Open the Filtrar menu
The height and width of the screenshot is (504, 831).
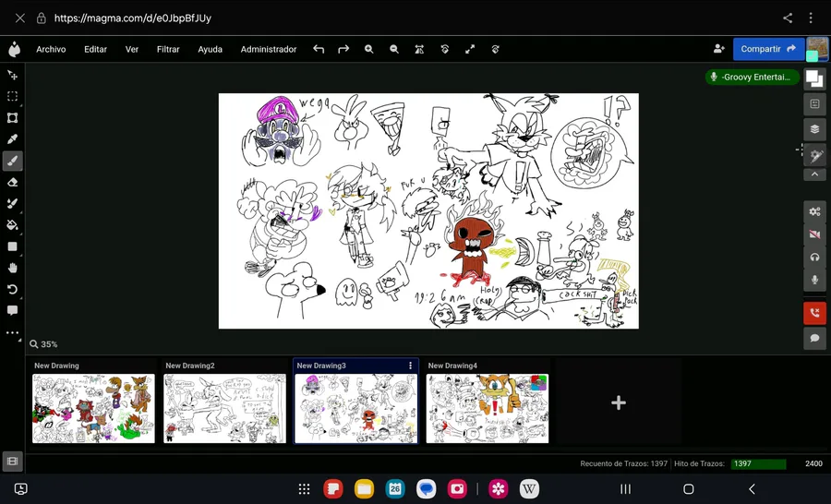click(x=168, y=49)
